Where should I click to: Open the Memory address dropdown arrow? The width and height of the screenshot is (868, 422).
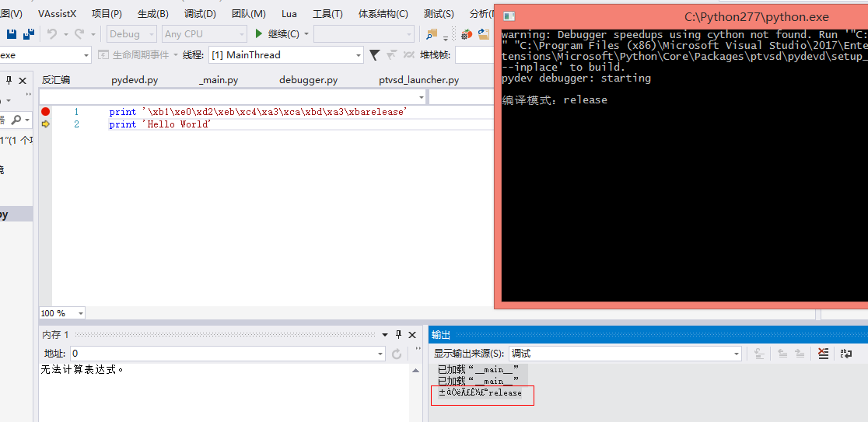pos(380,354)
